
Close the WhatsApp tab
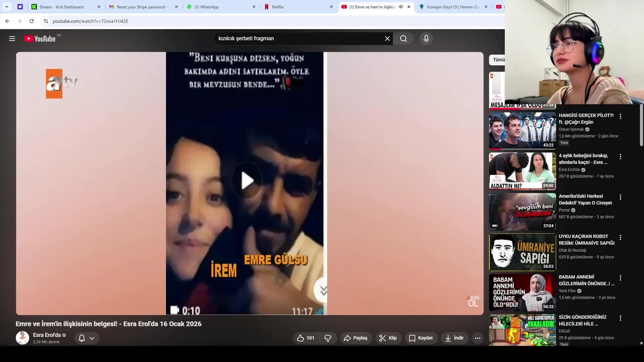[254, 7]
